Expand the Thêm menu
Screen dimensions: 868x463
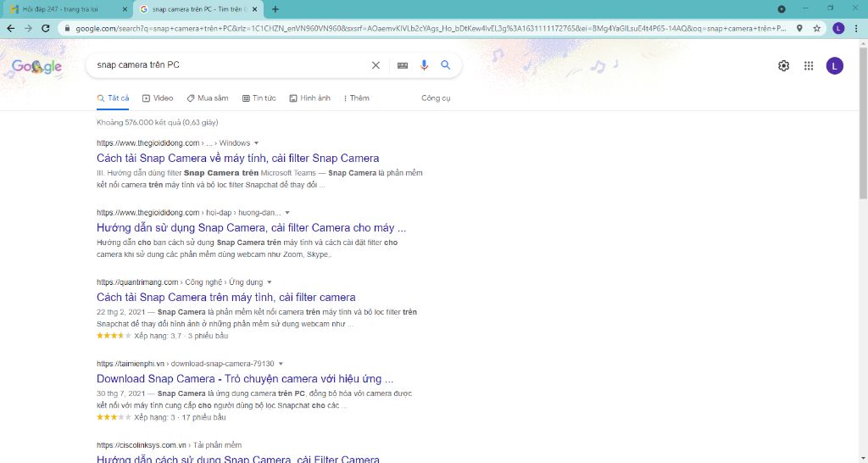pos(357,98)
